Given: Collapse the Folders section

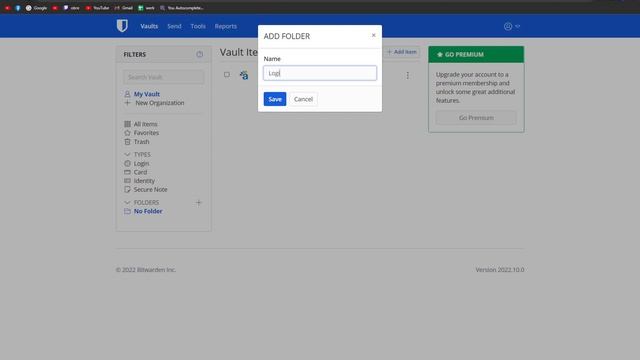Looking at the screenshot, I should click(x=127, y=202).
